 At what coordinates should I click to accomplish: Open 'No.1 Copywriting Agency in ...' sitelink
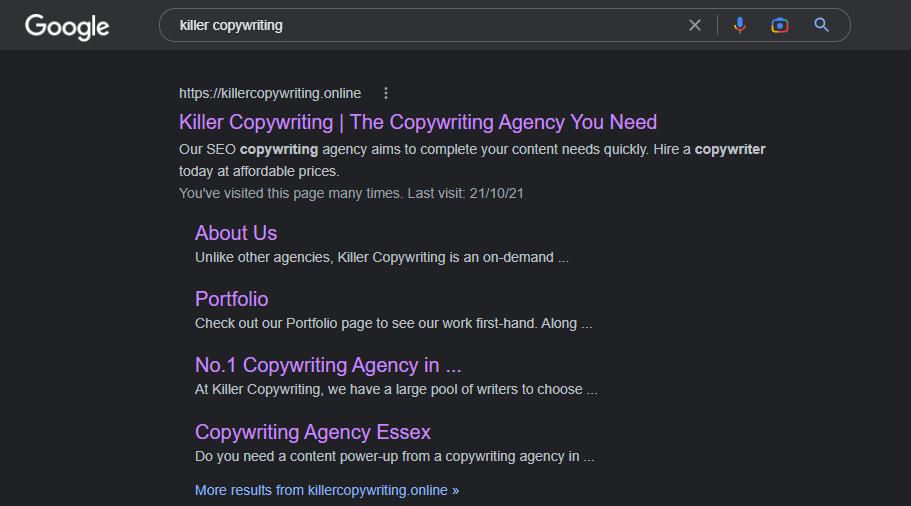[328, 365]
